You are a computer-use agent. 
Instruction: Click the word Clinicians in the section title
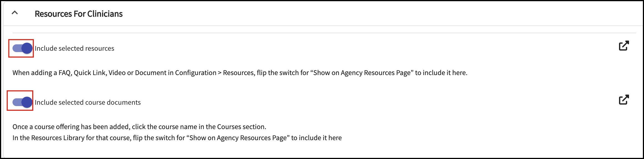[x=105, y=14]
